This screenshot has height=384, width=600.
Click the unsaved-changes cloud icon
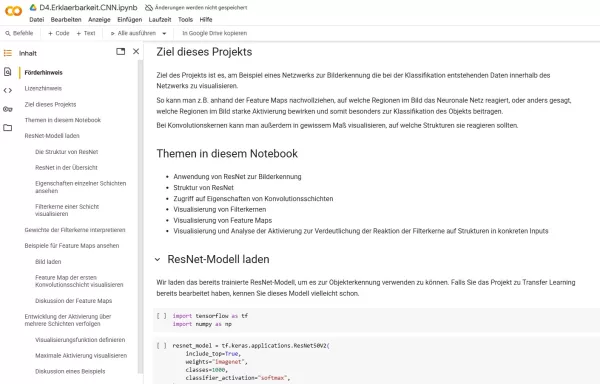tap(148, 8)
